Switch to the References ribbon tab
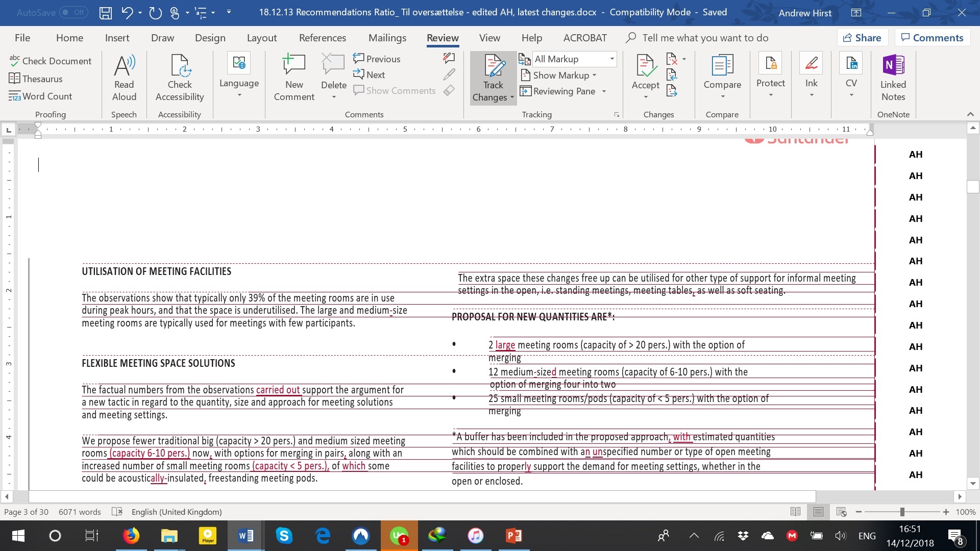This screenshot has width=980, height=551. (x=322, y=38)
